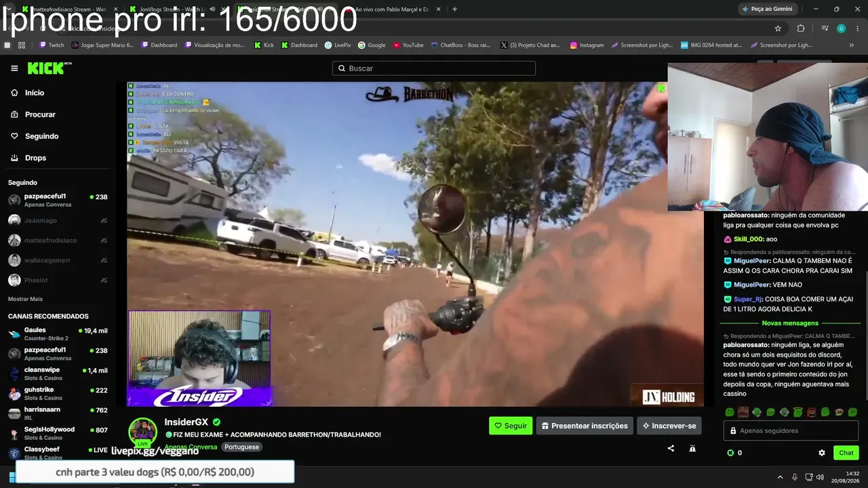Open recommended channel Classybeef
Viewport: 868px width, 488px height.
click(x=58, y=453)
